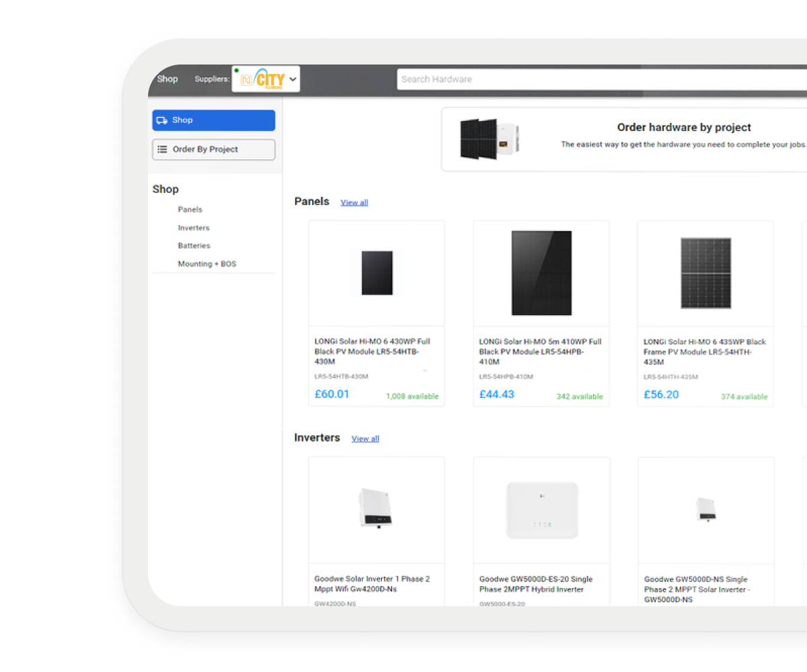Click the LONGi Hi-MO 6 435WP product title
The height and width of the screenshot is (672, 807).
(705, 351)
